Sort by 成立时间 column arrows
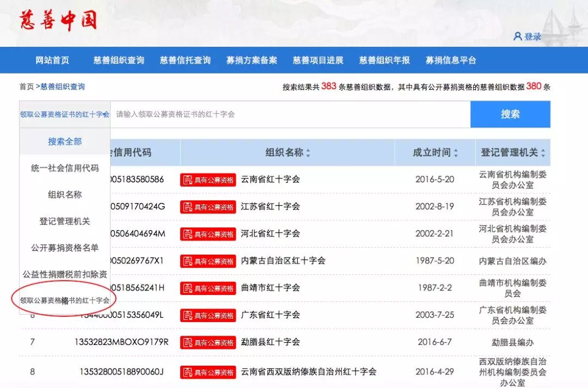This screenshot has width=588, height=388. [x=456, y=153]
